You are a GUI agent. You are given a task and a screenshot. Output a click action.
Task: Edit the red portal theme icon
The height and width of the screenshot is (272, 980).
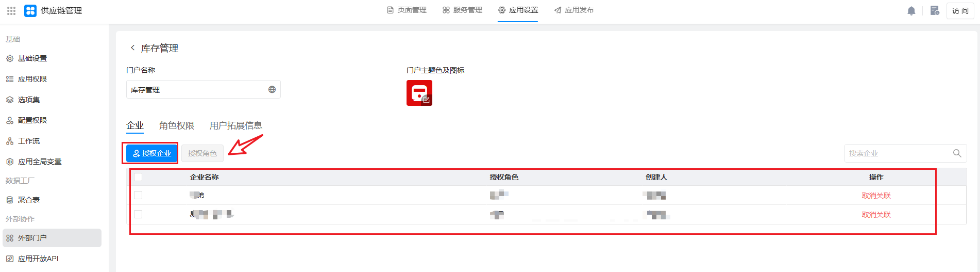pos(419,93)
